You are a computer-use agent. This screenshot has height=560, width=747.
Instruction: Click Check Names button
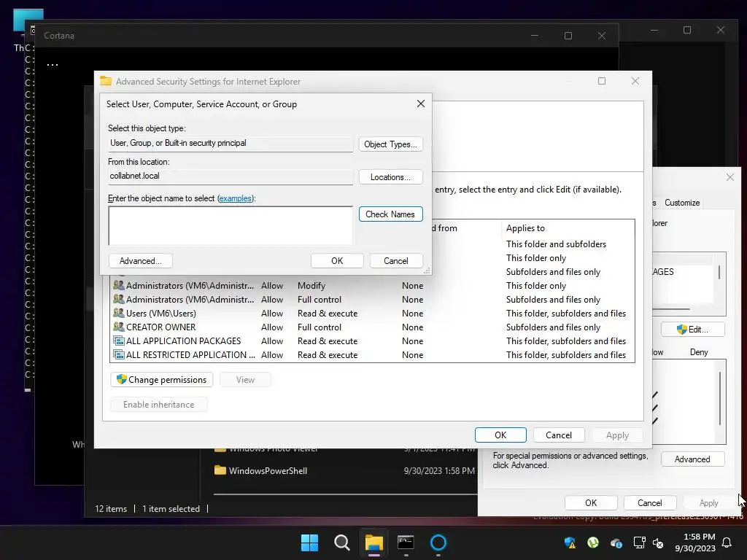pos(390,214)
